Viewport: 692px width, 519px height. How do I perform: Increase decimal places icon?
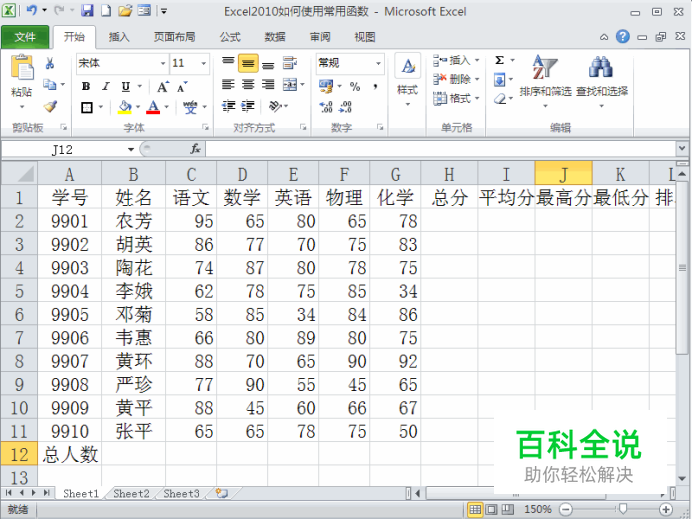(326, 107)
